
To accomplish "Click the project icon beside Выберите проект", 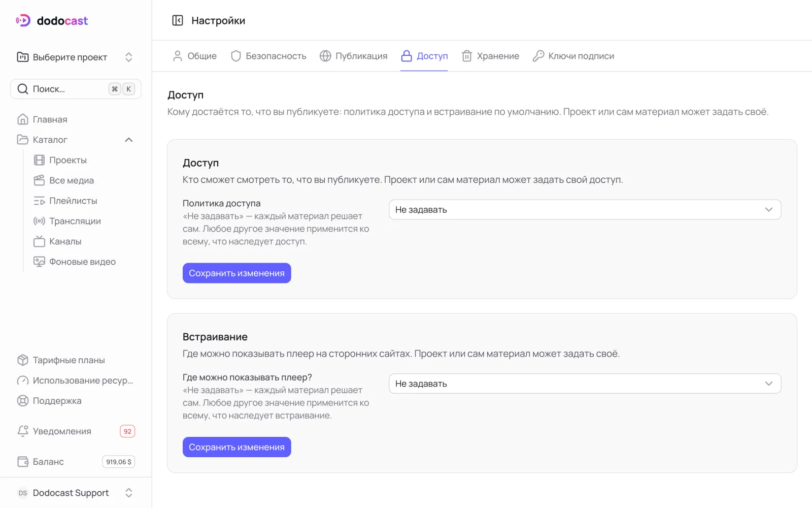I will pos(23,57).
